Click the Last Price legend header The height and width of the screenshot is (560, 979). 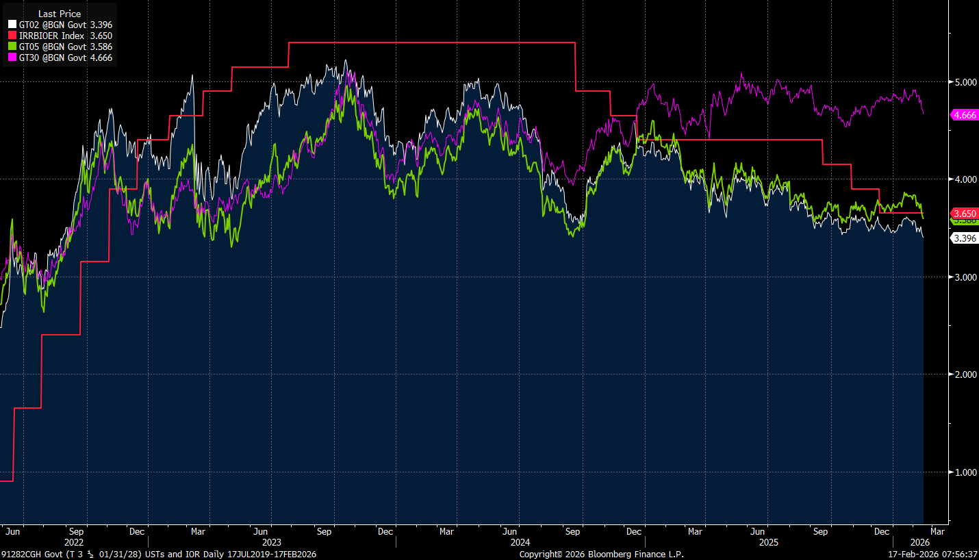pos(59,14)
